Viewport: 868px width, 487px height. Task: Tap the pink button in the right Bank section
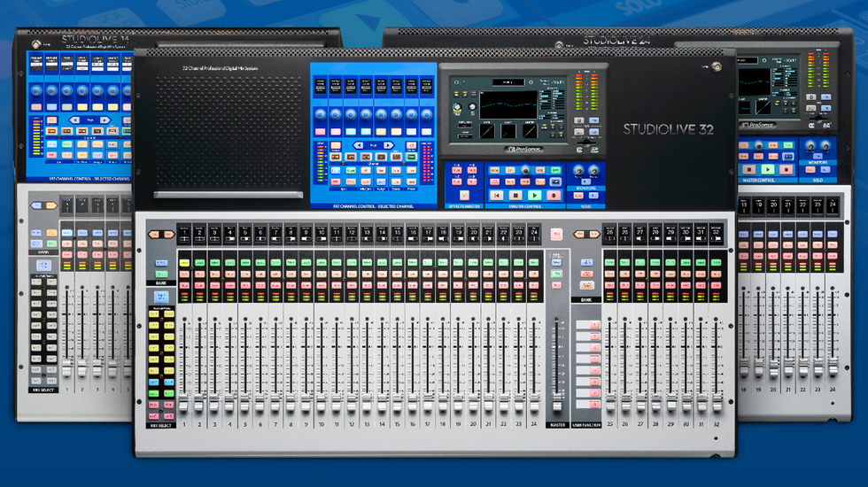[x=586, y=274]
